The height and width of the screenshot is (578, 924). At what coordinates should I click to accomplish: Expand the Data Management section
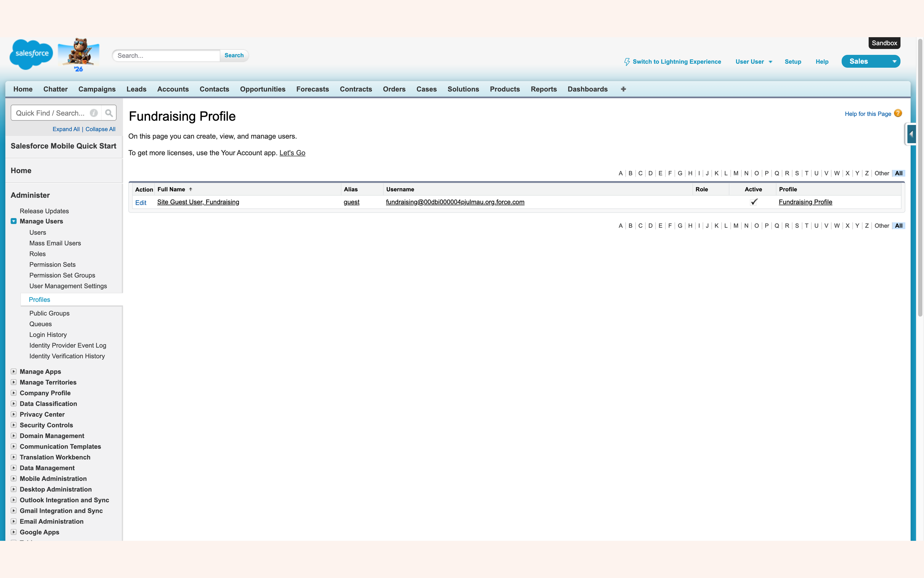click(14, 468)
